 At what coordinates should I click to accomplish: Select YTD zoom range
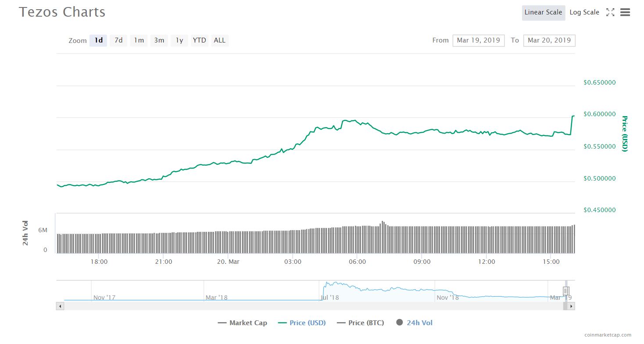point(199,40)
